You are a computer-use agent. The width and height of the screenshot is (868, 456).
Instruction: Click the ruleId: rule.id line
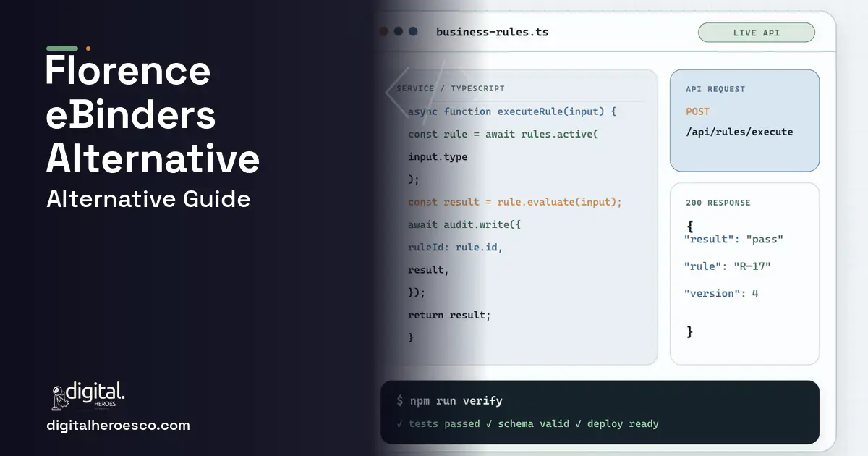(455, 247)
